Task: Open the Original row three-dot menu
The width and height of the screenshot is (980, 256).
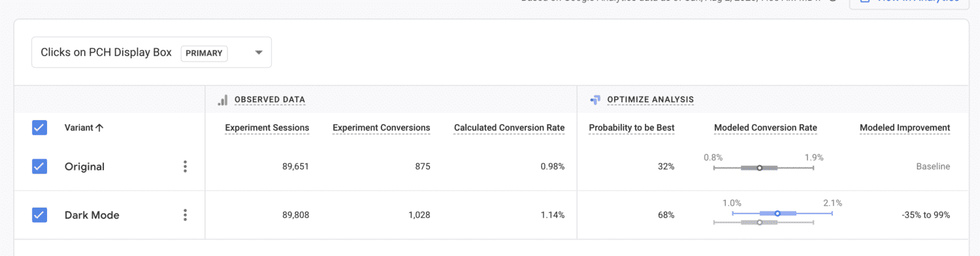Action: pyautogui.click(x=185, y=167)
